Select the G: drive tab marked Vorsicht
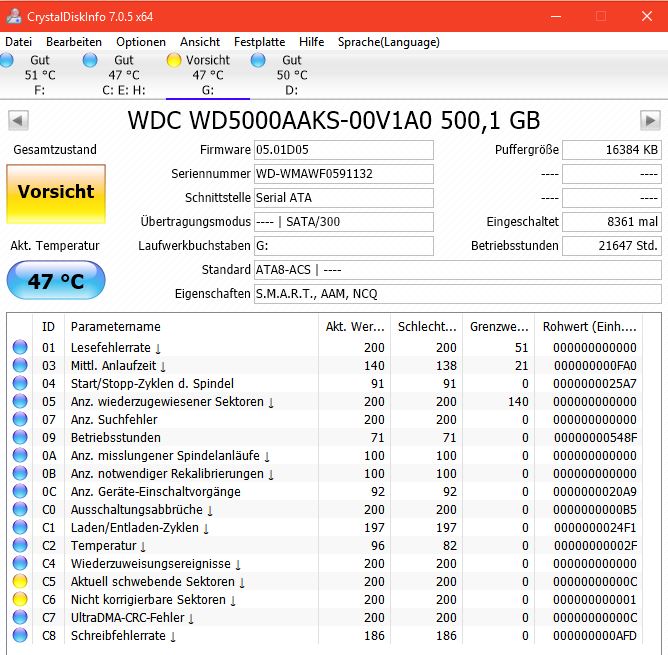 (x=207, y=75)
